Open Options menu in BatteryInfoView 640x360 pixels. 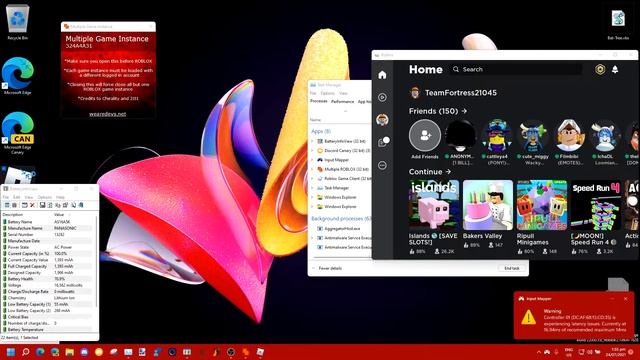click(44, 197)
